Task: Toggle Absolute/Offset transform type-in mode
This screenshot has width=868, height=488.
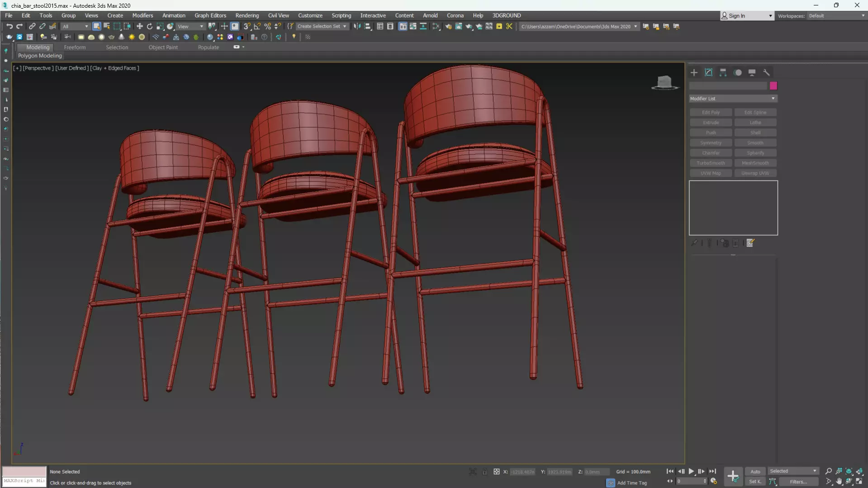Action: [x=496, y=472]
